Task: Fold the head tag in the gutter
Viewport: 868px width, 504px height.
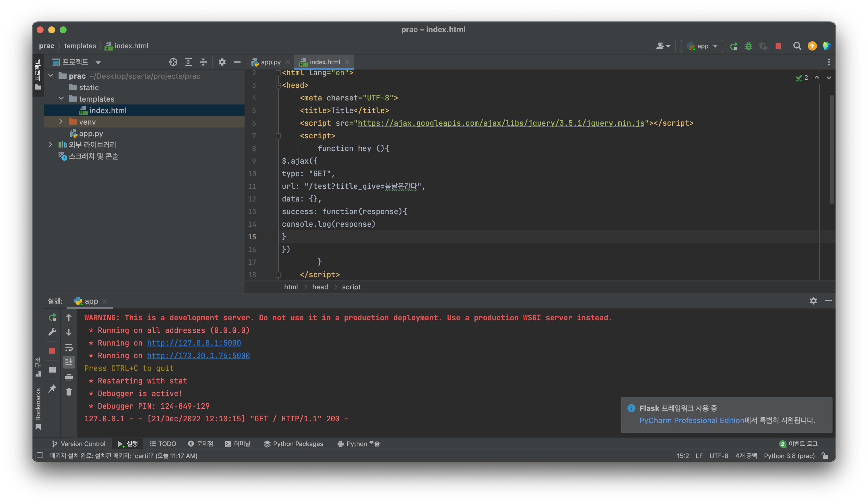Action: (x=278, y=86)
